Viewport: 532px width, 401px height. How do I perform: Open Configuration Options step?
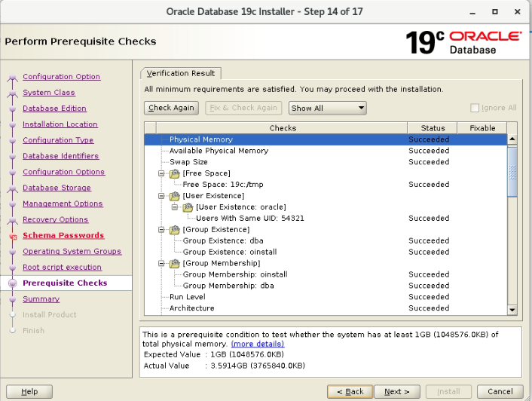[x=64, y=172]
